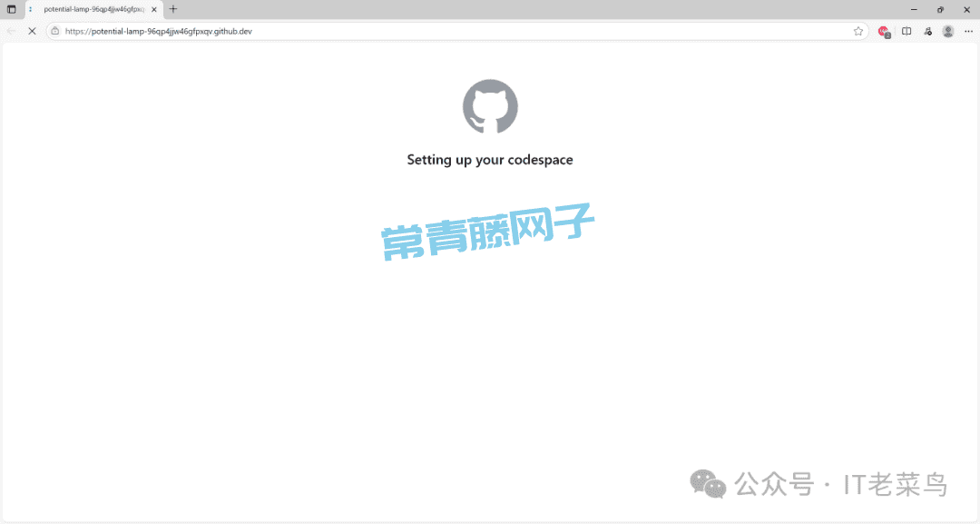Open the browser extensions icon
The height and width of the screenshot is (524, 980).
tap(927, 31)
